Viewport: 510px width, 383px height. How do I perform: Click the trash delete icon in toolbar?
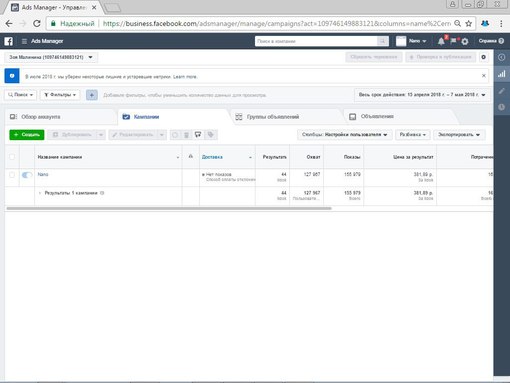click(186, 135)
